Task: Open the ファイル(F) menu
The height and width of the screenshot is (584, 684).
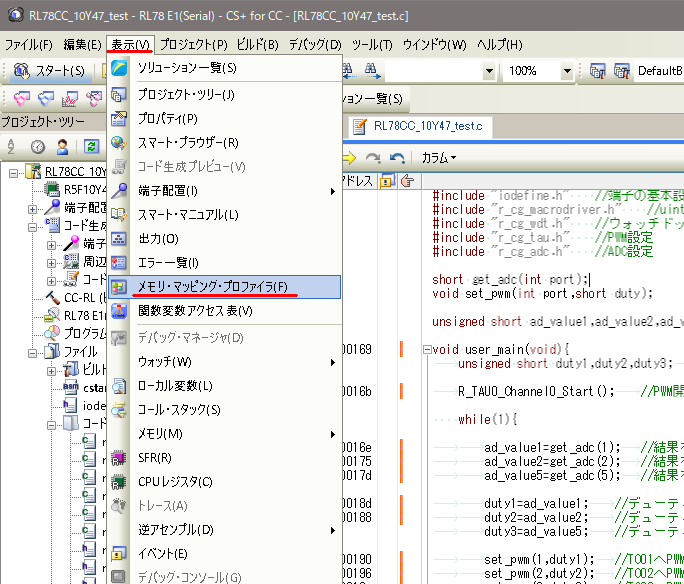Action: click(x=28, y=44)
